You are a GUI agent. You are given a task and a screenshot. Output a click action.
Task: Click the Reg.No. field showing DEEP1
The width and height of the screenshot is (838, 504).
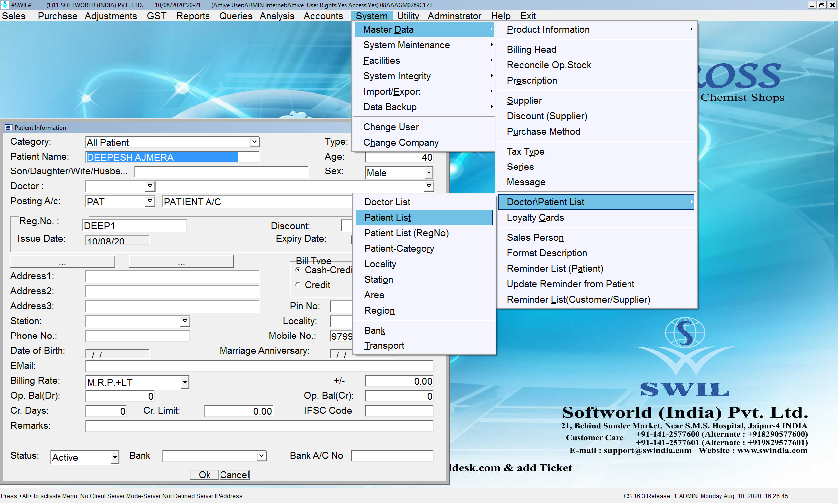[134, 226]
